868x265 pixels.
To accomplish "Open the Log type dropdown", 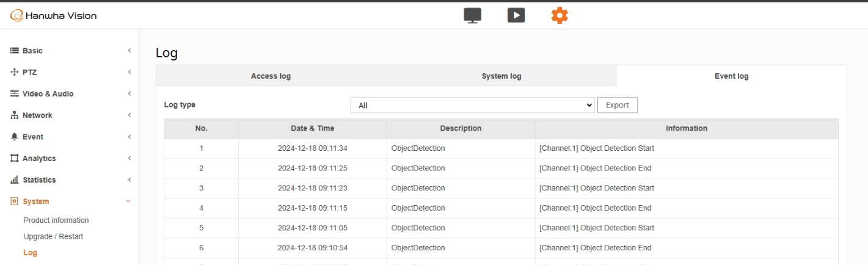I will (x=473, y=105).
